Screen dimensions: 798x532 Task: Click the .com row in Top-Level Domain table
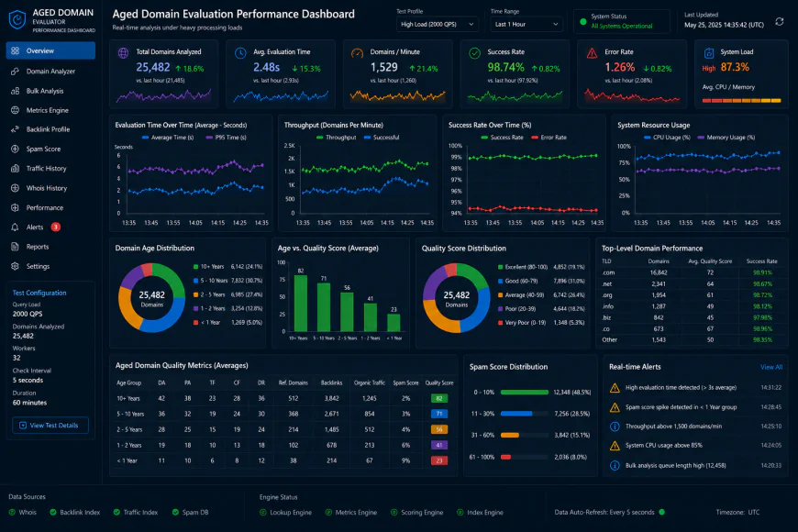pos(691,272)
